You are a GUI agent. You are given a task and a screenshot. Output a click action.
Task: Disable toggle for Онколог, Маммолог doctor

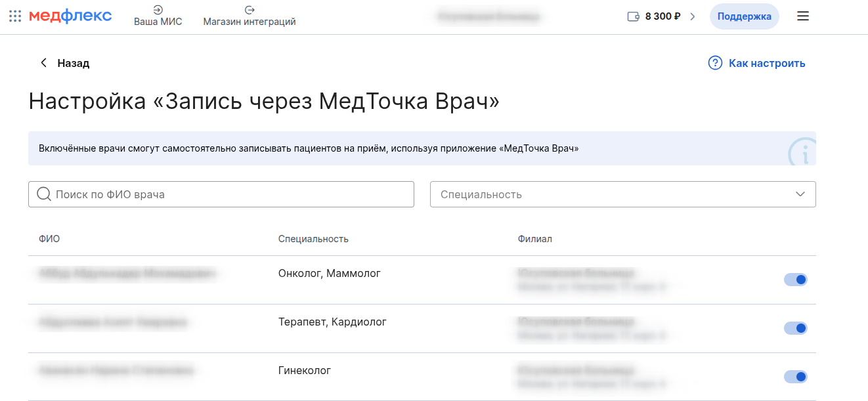(795, 280)
